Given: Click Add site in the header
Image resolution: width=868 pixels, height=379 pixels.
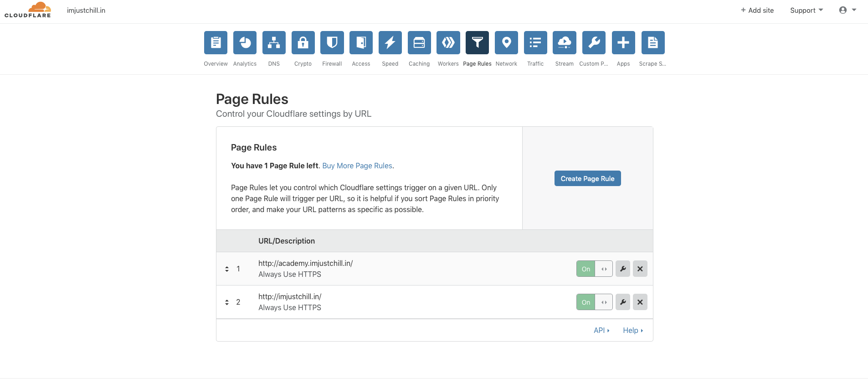Looking at the screenshot, I should 757,10.
